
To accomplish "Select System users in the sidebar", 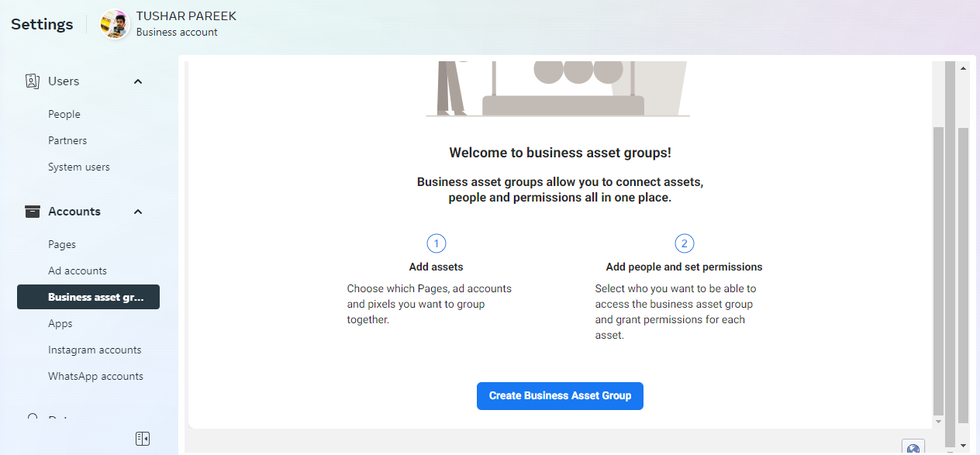I will pyautogui.click(x=79, y=167).
